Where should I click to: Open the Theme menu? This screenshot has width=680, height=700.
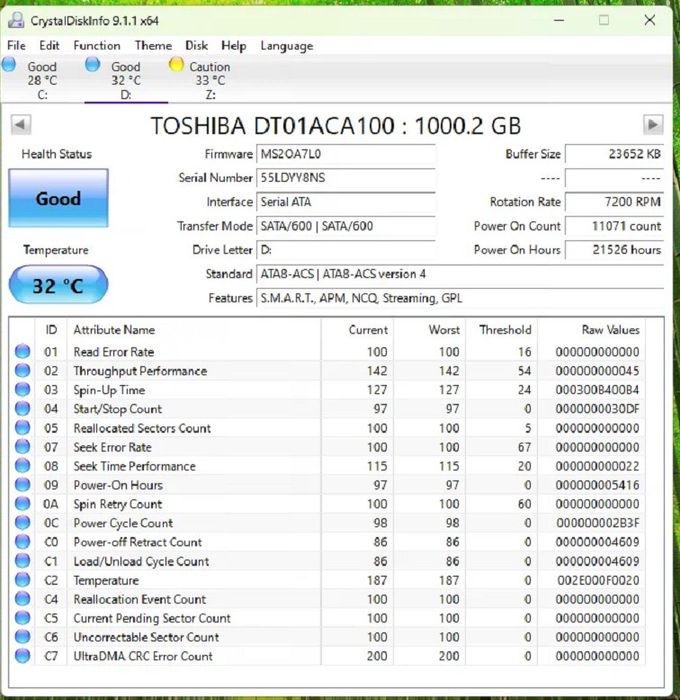(x=153, y=46)
